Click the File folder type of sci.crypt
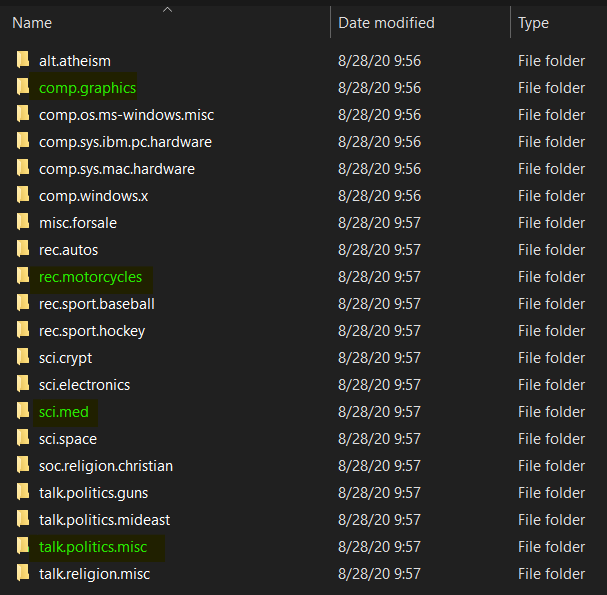The height and width of the screenshot is (595, 607). pyautogui.click(x=551, y=358)
